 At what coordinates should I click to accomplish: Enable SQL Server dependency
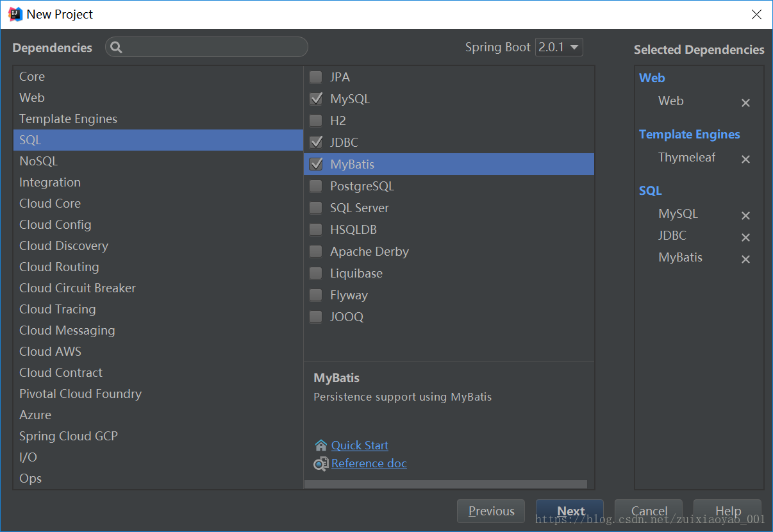pos(316,208)
